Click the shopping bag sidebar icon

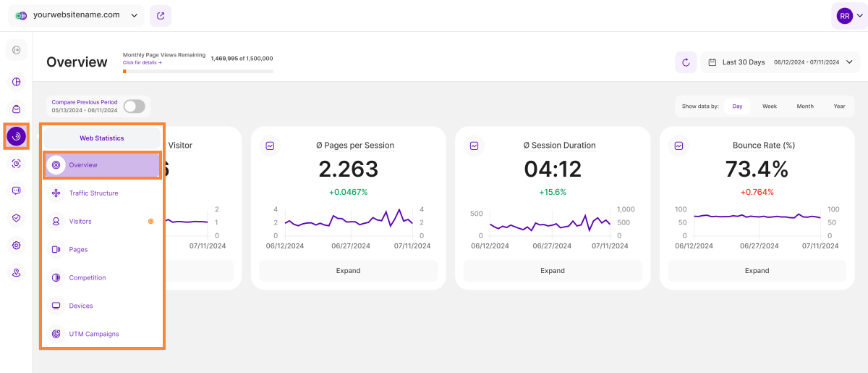[x=16, y=109]
